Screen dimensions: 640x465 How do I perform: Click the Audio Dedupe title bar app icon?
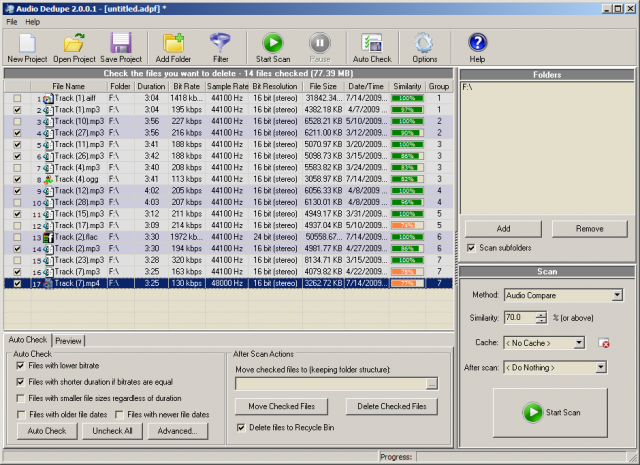tap(9, 9)
